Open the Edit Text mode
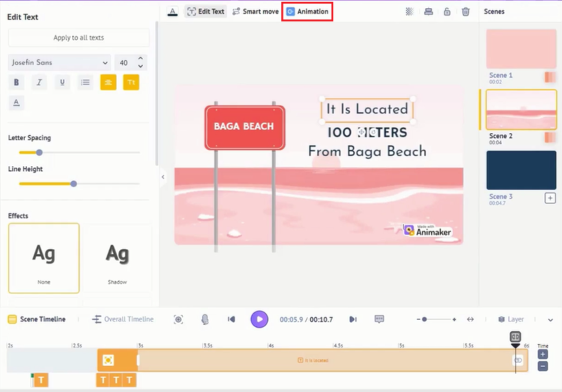 205,11
